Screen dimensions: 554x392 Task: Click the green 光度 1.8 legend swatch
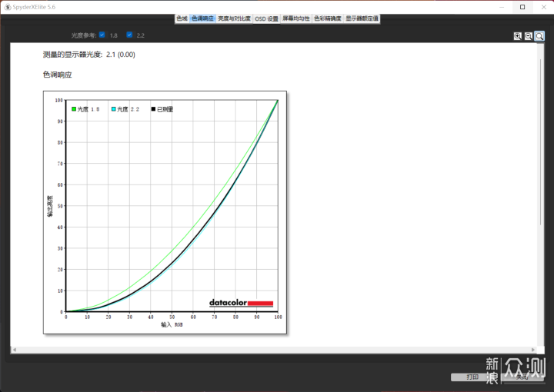[x=74, y=109]
